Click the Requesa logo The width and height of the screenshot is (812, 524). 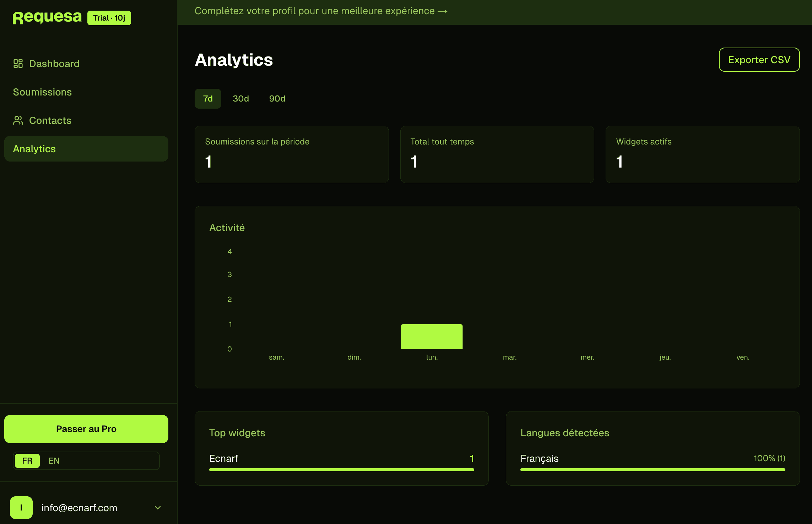pyautogui.click(x=47, y=17)
